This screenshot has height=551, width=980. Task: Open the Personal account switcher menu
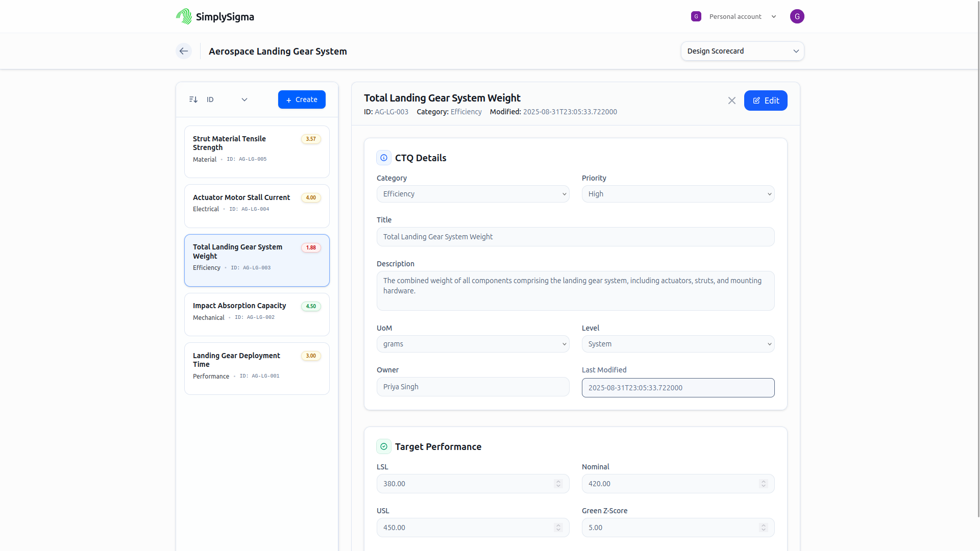[x=736, y=16]
